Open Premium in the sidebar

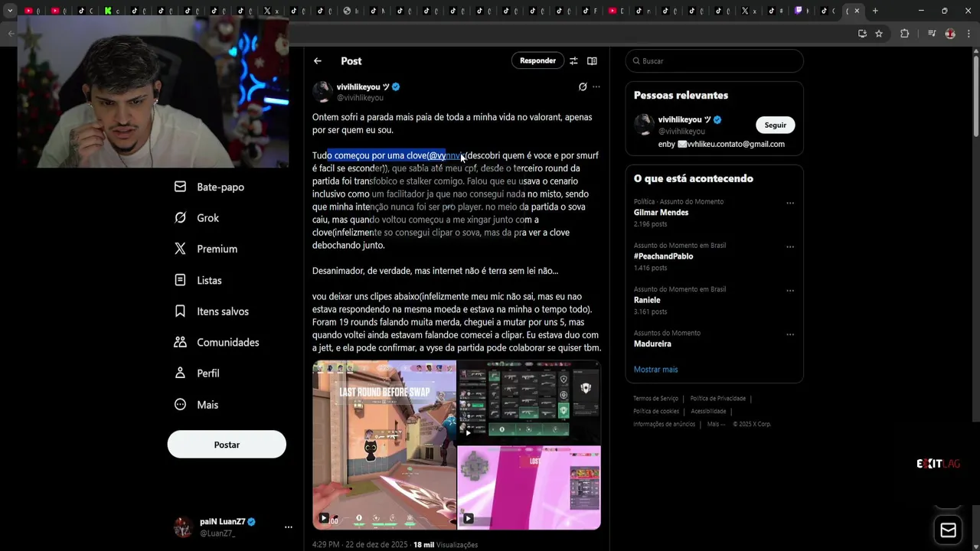[205, 249]
